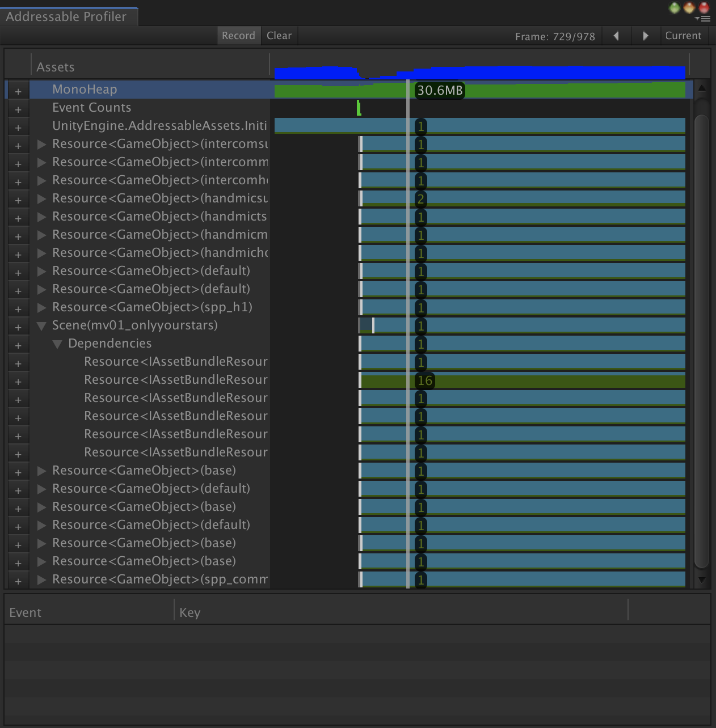Expand the Resource<GameObject>(spp_h1) entry
The height and width of the screenshot is (728, 716).
click(x=41, y=308)
